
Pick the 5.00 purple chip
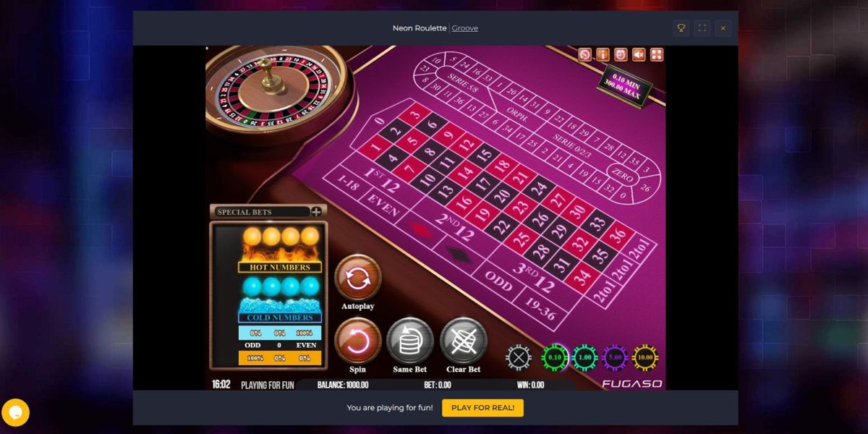tap(615, 357)
